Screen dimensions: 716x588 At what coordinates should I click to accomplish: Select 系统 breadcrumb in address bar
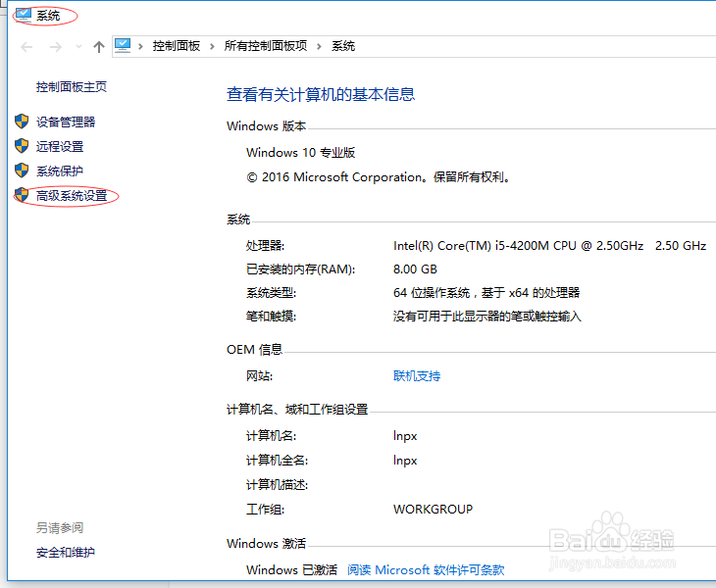click(343, 46)
